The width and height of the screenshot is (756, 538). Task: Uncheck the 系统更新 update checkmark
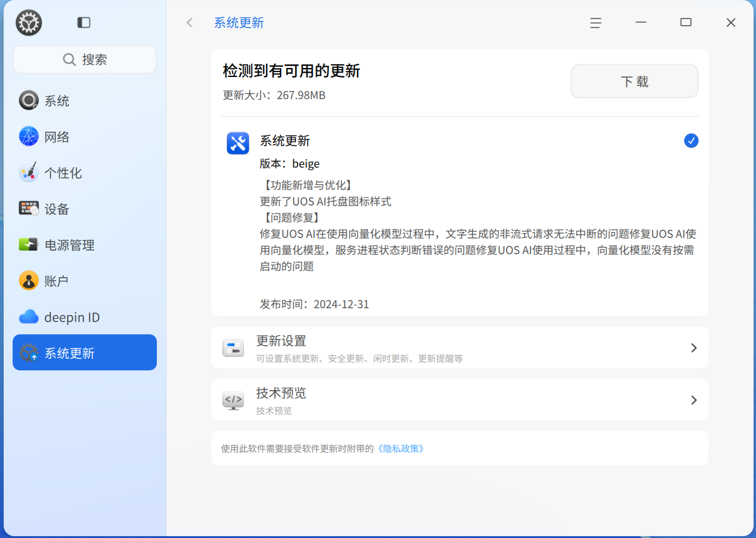691,141
